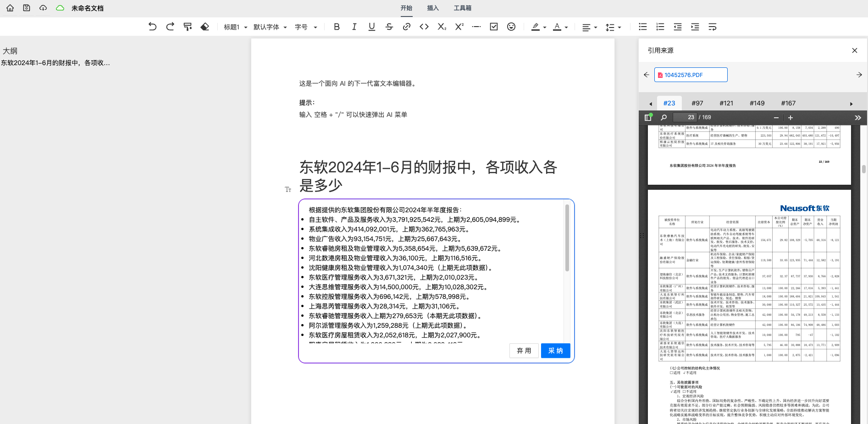Image resolution: width=868 pixels, height=424 pixels.
Task: Apply numbered list
Action: 660,27
